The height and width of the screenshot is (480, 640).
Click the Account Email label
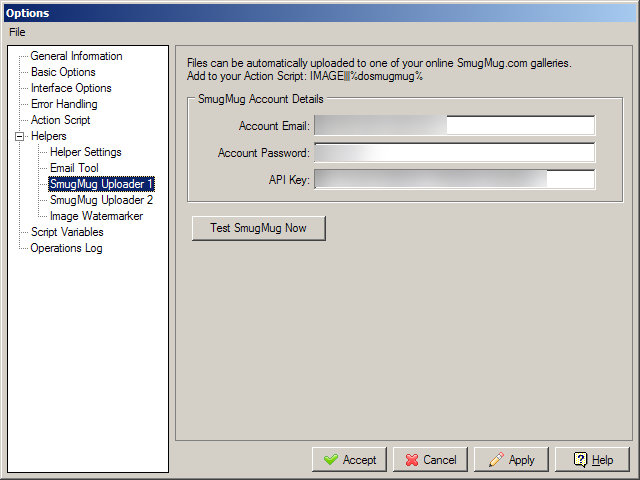pos(274,126)
